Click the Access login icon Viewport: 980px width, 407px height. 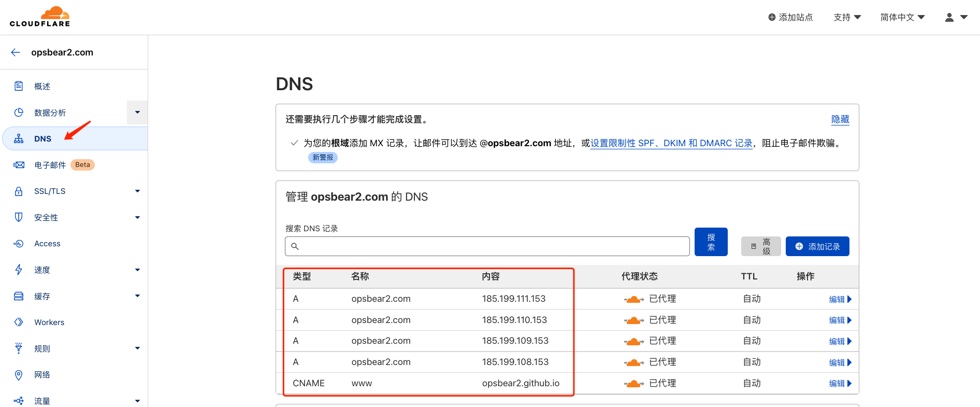19,244
